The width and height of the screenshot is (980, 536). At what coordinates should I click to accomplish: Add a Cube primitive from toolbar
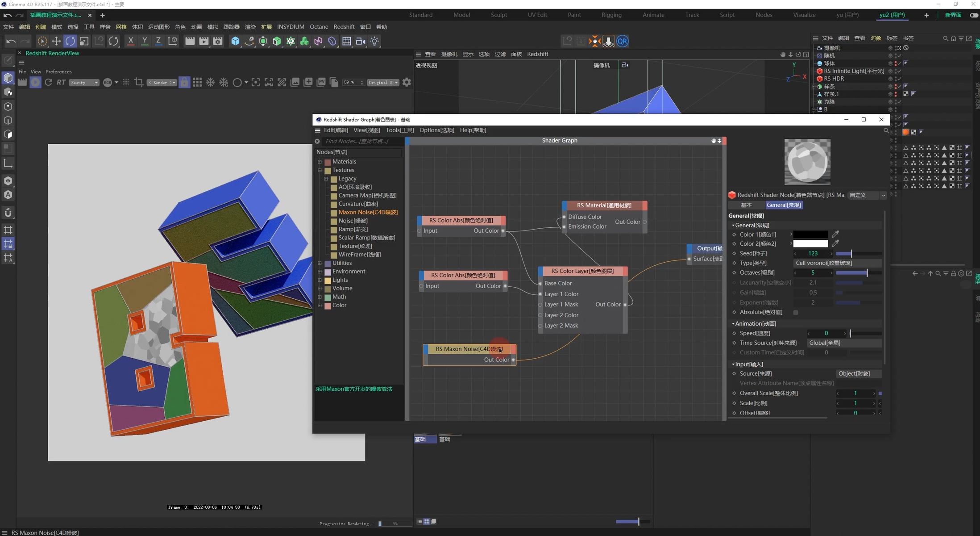pos(235,41)
